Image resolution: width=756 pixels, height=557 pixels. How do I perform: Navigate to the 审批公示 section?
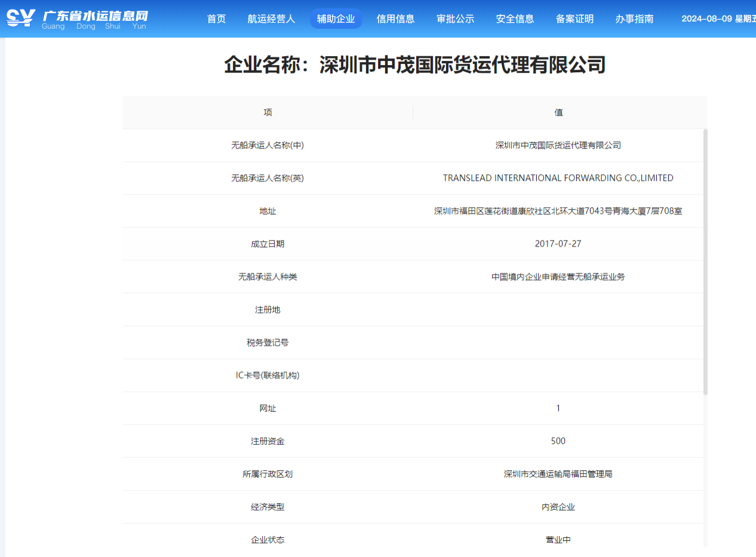455,19
